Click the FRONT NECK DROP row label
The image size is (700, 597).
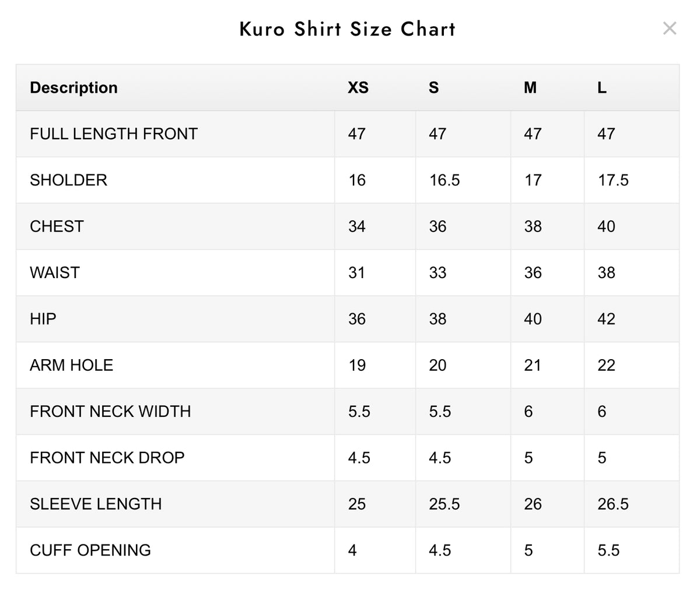(107, 458)
